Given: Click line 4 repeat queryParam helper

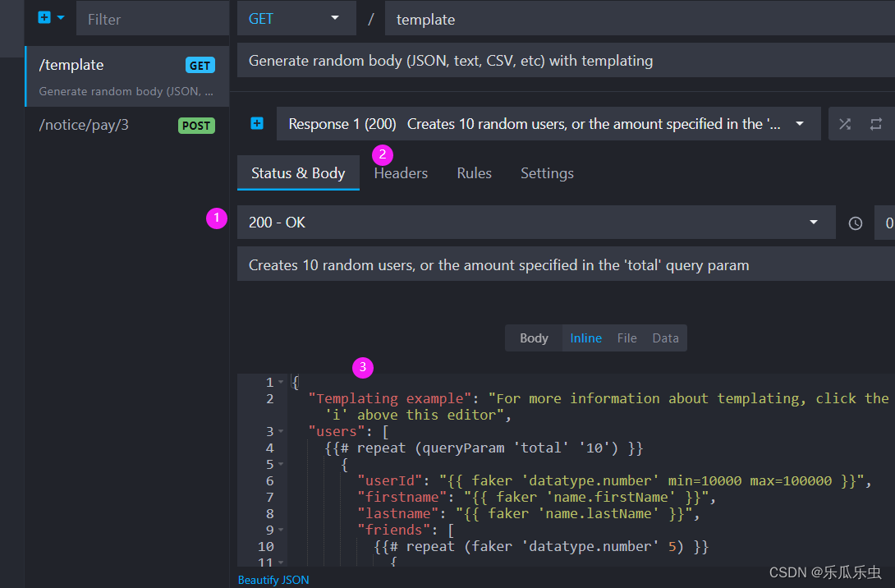Looking at the screenshot, I should (484, 448).
